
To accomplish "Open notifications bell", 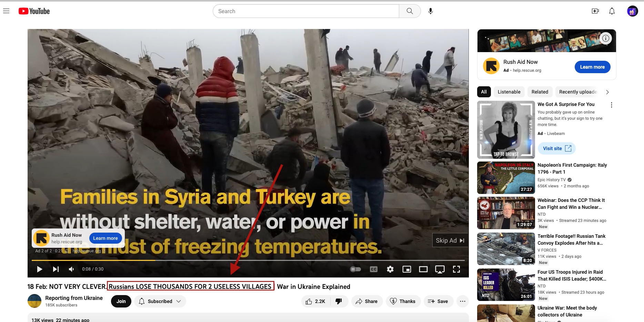I will [x=612, y=11].
